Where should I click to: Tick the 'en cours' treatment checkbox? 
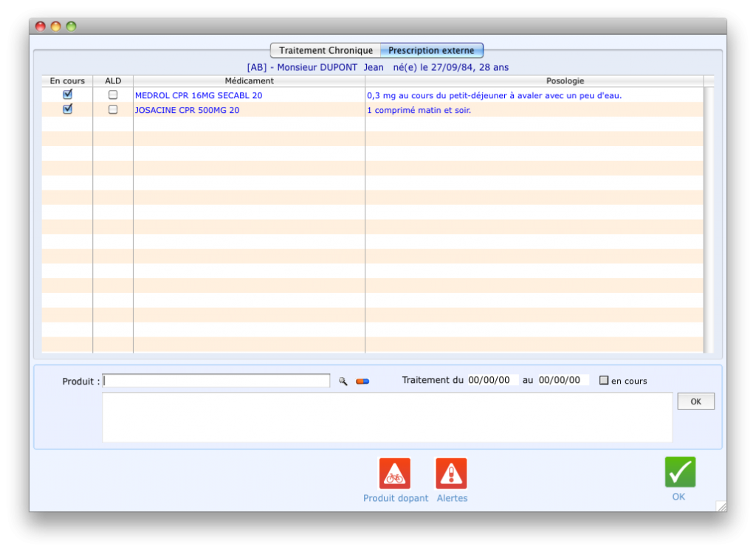point(604,380)
